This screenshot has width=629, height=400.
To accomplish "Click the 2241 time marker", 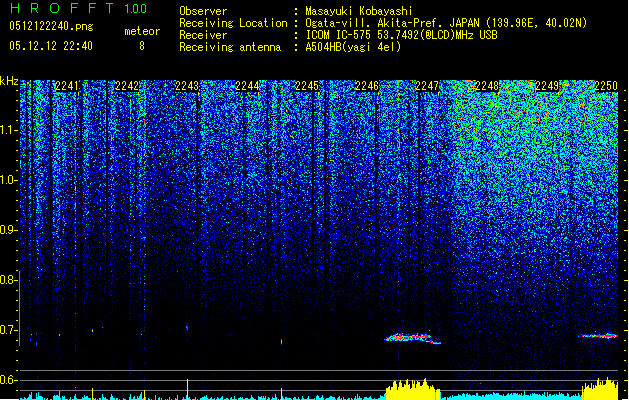I will (67, 86).
